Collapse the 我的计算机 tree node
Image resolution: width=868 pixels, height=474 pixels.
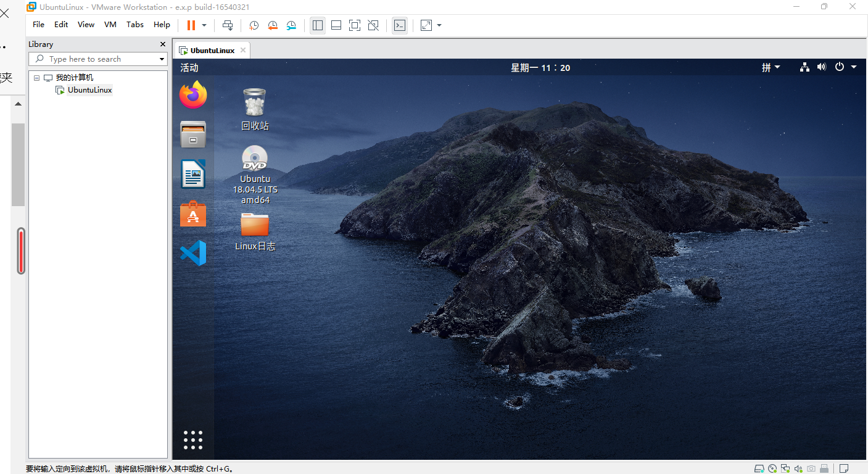click(36, 77)
